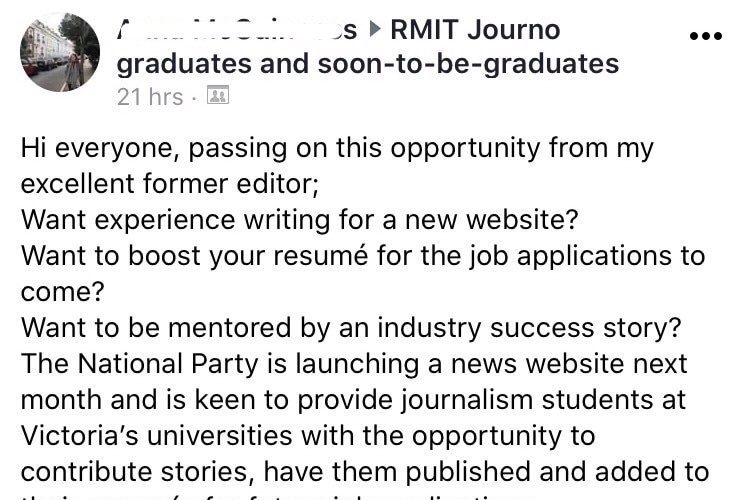Open the blurred poster name link
This screenshot has height=500, width=750.
(237, 30)
